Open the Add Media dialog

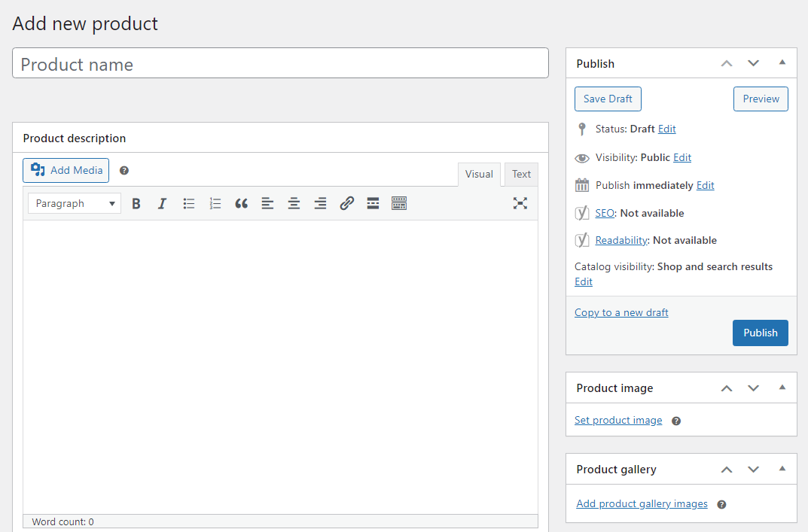tap(66, 170)
